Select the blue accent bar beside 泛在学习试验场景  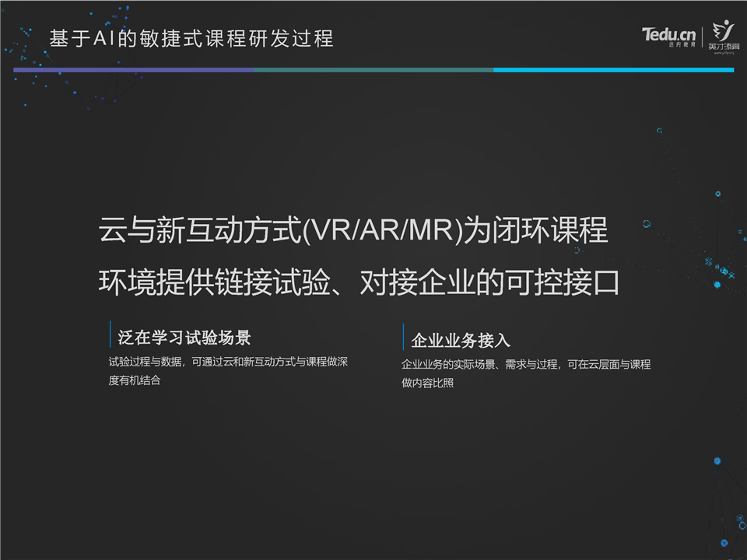coord(110,335)
